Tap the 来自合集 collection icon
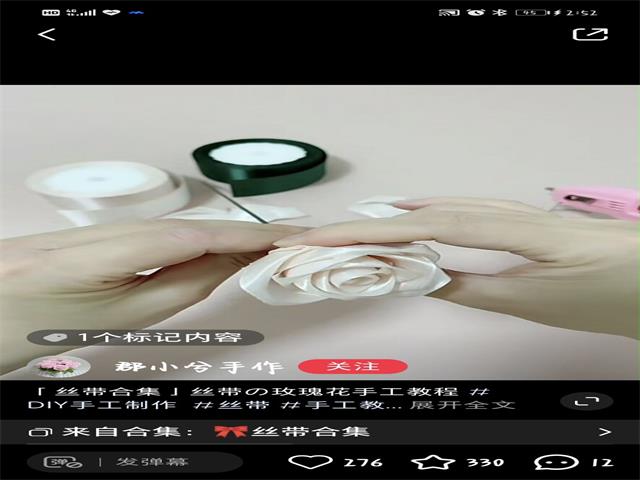The image size is (640, 480). click(42, 432)
